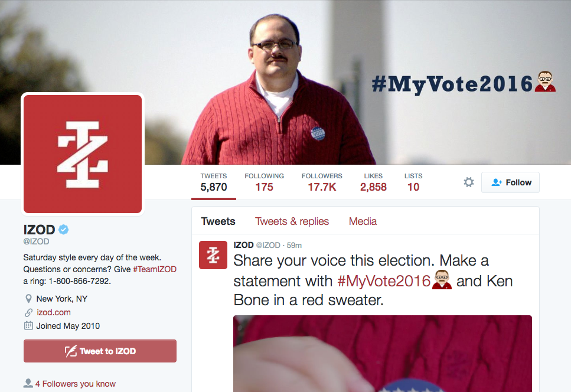View the Following count of 175
571x392 pixels.
[264, 182]
